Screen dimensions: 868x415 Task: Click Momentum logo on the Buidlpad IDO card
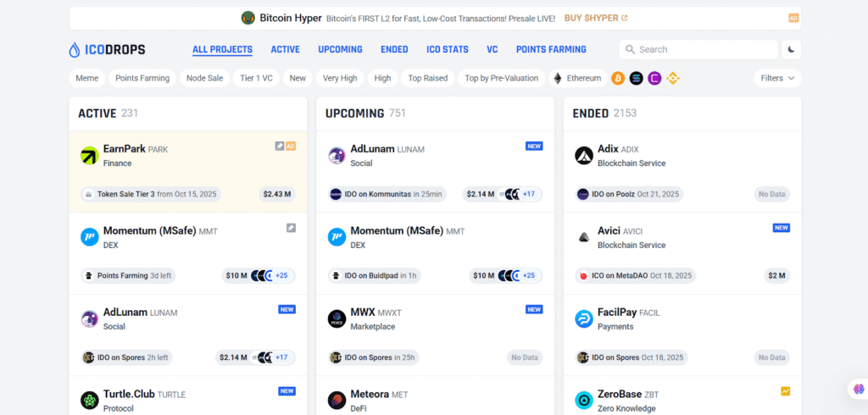337,238
